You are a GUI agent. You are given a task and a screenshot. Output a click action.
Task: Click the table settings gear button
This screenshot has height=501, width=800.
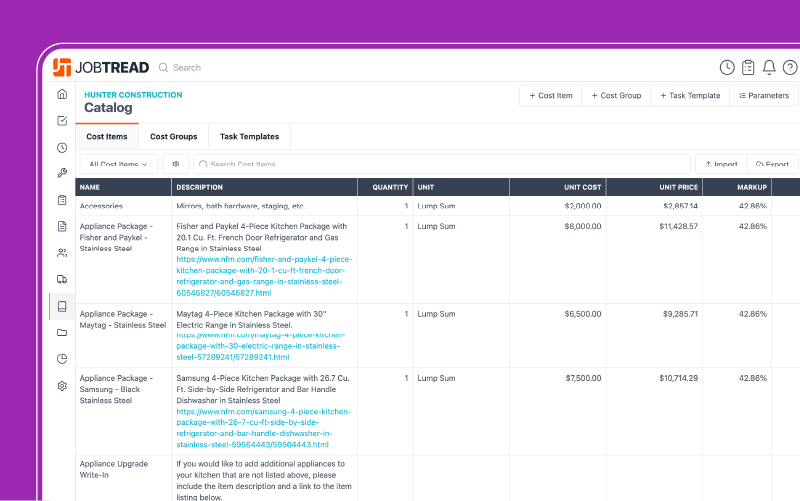[176, 164]
